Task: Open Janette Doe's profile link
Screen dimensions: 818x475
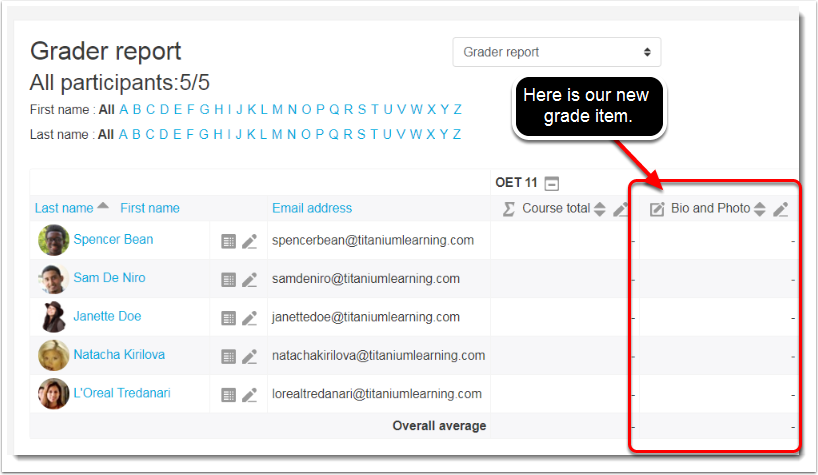Action: pos(107,316)
